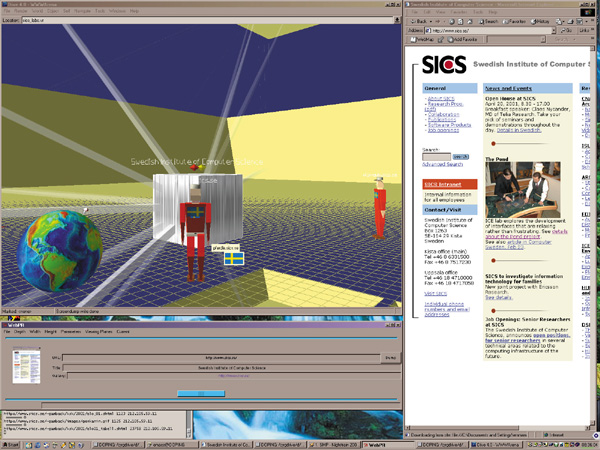This screenshot has height=450, width=600.
Task: Click the Mail icon in Internet Explorer toolbar
Action: [560, 21]
